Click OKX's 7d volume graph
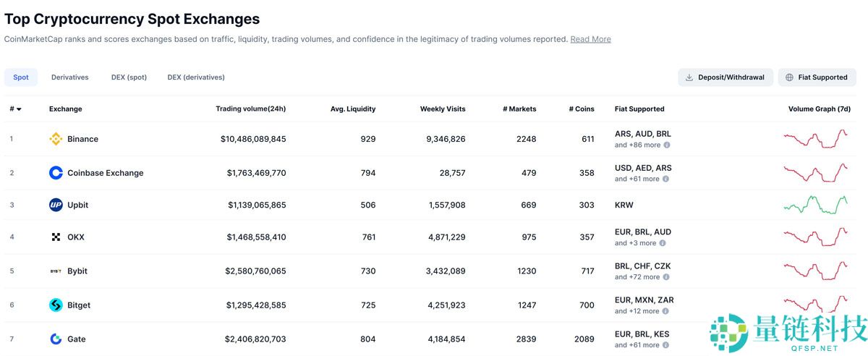The width and height of the screenshot is (868, 356). (x=816, y=237)
